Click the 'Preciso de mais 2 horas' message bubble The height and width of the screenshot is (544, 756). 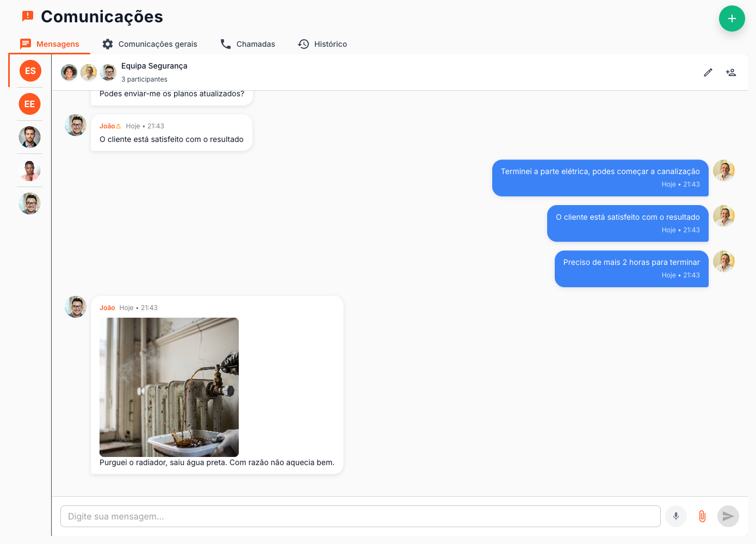[x=631, y=268]
